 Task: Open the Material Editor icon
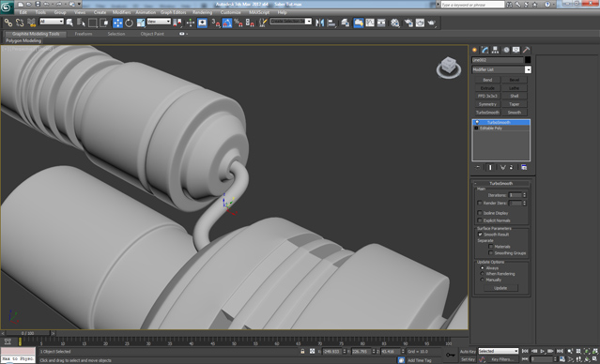point(395,23)
